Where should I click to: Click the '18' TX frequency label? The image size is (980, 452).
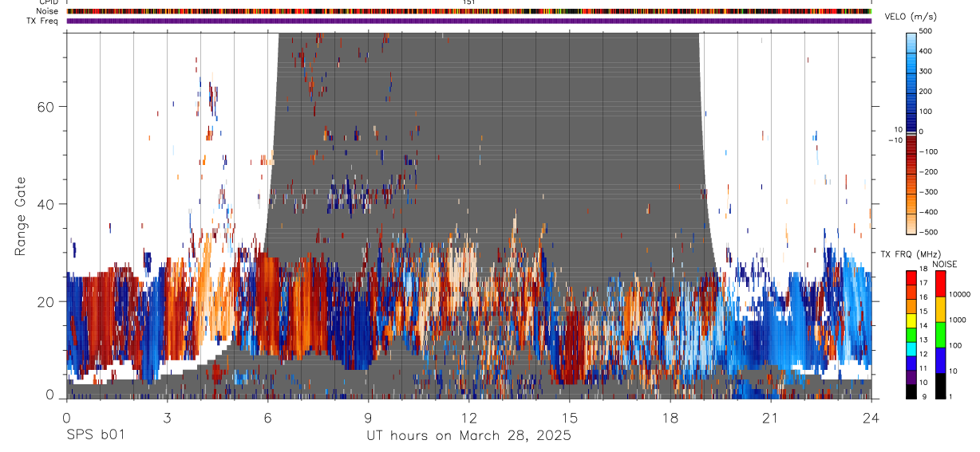coord(925,269)
